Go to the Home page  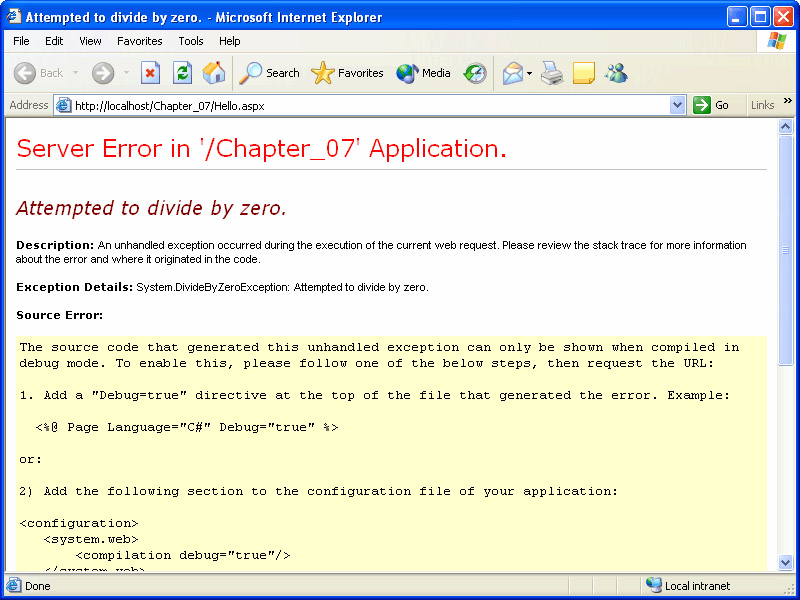pyautogui.click(x=214, y=73)
